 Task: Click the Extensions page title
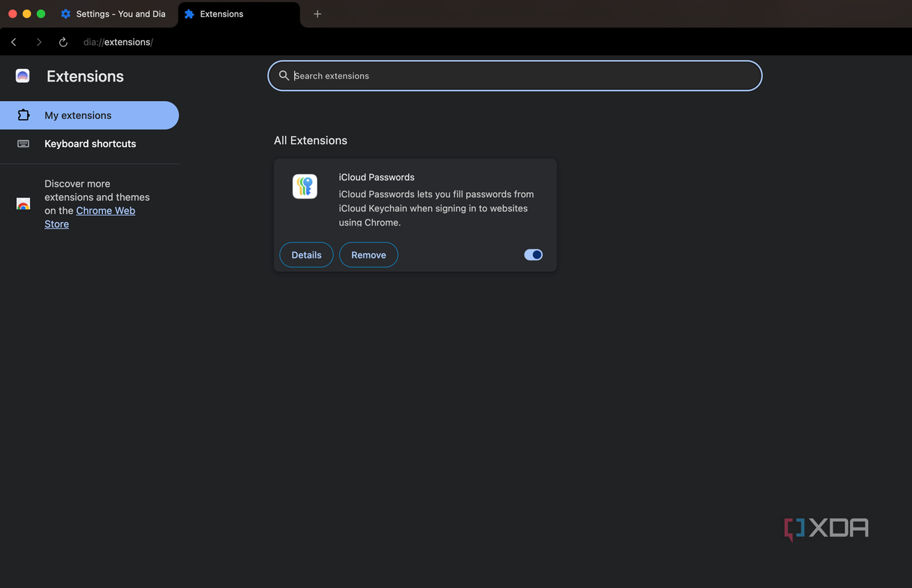85,76
